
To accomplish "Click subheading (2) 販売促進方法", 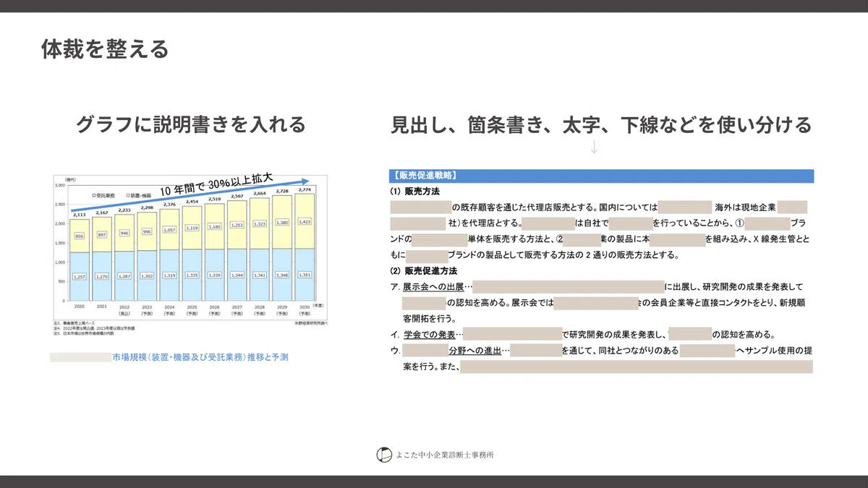I will [425, 271].
